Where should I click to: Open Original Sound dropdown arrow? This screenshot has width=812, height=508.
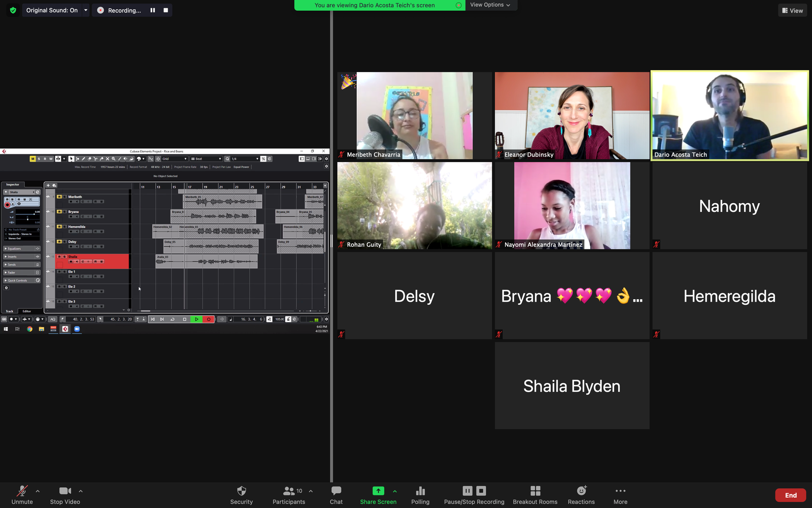tap(86, 10)
